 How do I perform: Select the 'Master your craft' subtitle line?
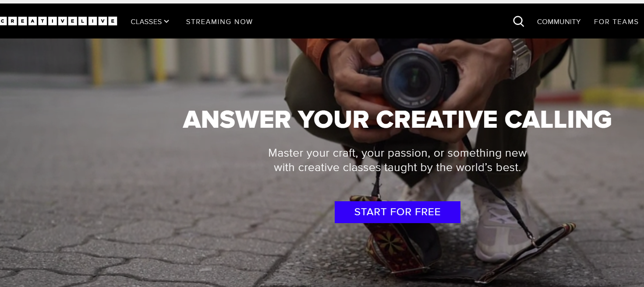click(x=397, y=153)
